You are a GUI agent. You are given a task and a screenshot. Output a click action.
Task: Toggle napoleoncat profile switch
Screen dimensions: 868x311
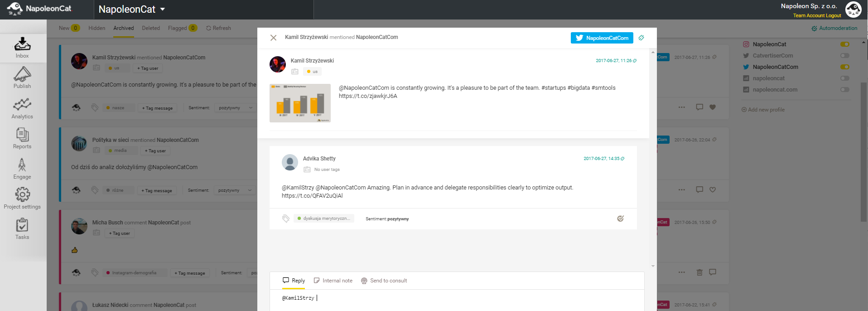(x=844, y=78)
